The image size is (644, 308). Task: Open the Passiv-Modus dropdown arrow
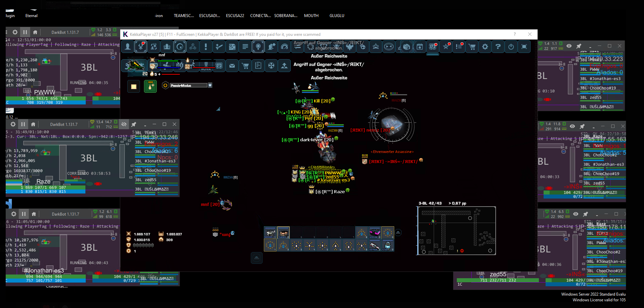[x=210, y=85]
